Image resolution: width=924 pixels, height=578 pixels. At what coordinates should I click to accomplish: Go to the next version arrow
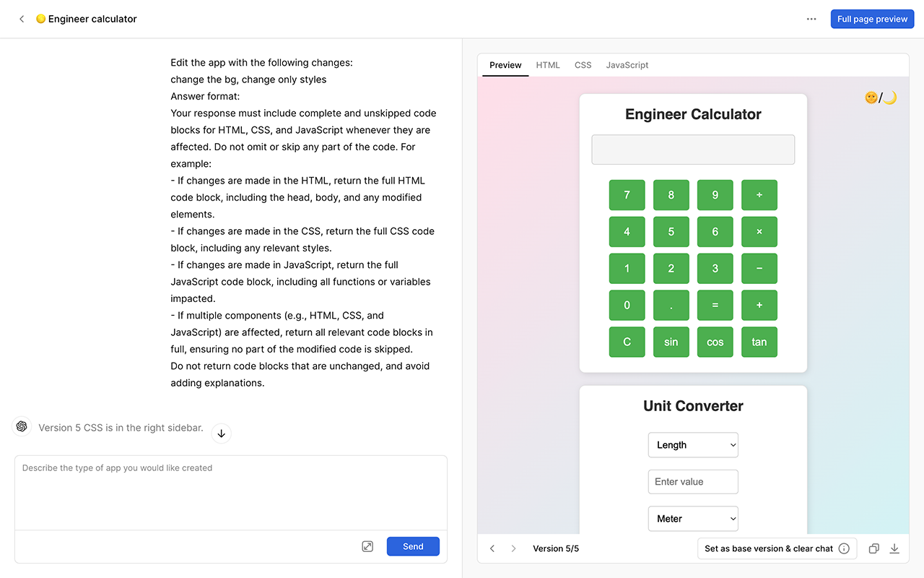[514, 548]
